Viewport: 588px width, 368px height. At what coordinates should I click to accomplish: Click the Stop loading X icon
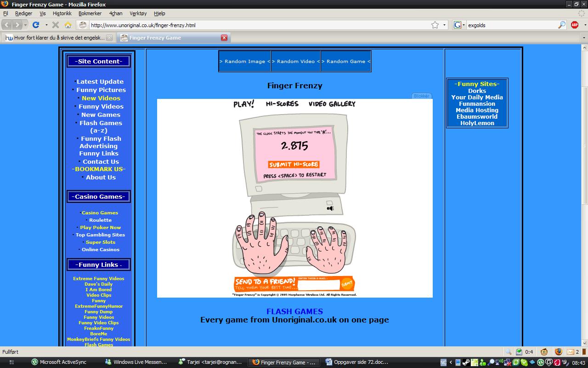[56, 25]
